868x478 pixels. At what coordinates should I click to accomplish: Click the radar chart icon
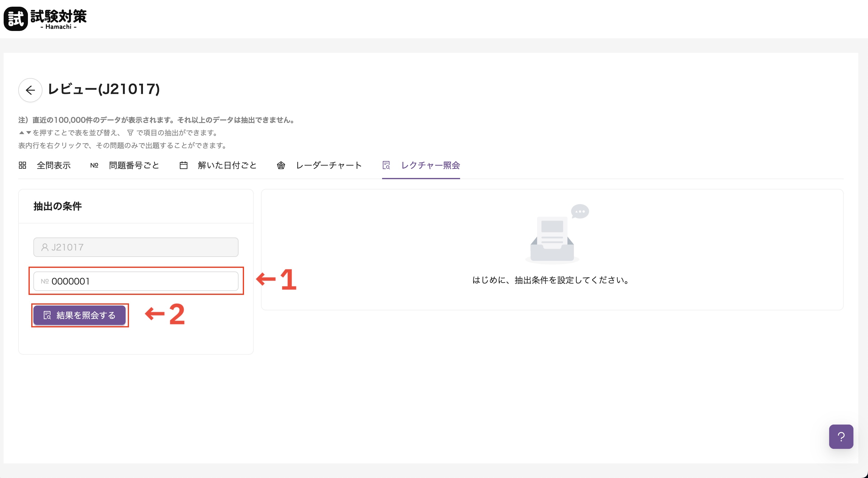(281, 165)
